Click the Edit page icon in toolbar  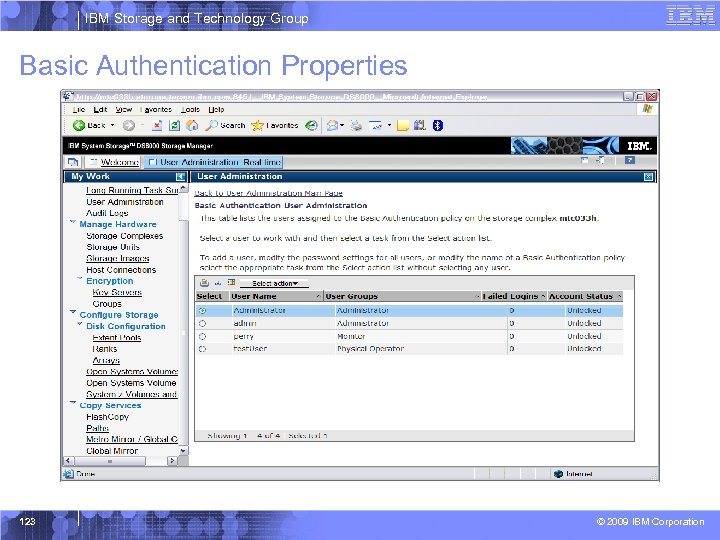tap(376, 125)
